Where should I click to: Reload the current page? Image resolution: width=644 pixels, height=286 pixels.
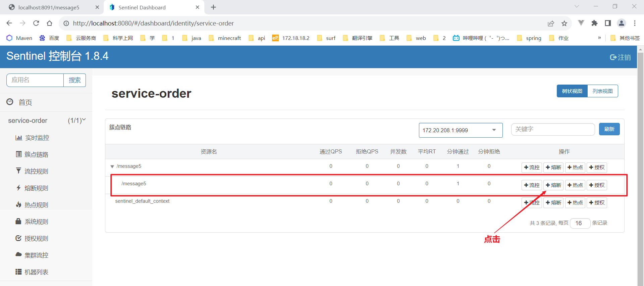click(36, 23)
